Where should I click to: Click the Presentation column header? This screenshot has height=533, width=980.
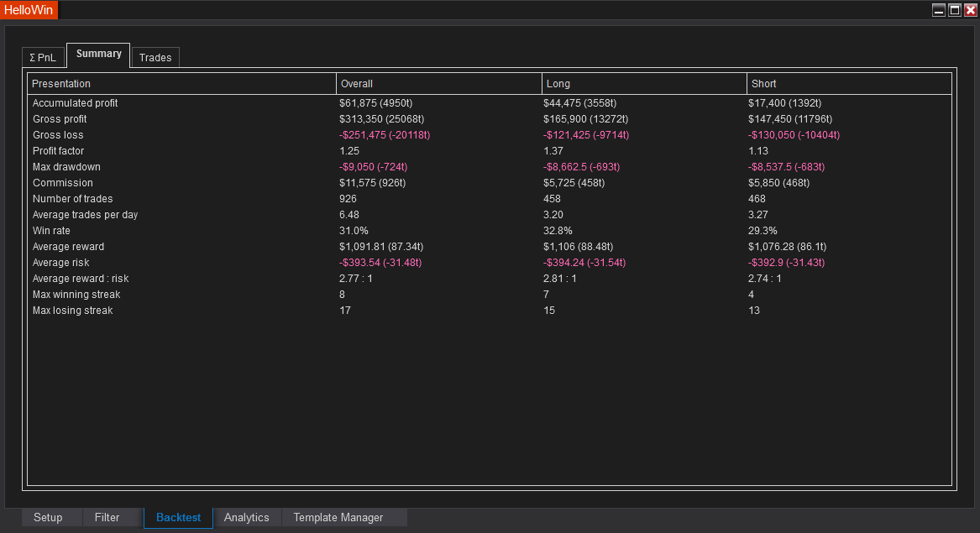click(182, 84)
